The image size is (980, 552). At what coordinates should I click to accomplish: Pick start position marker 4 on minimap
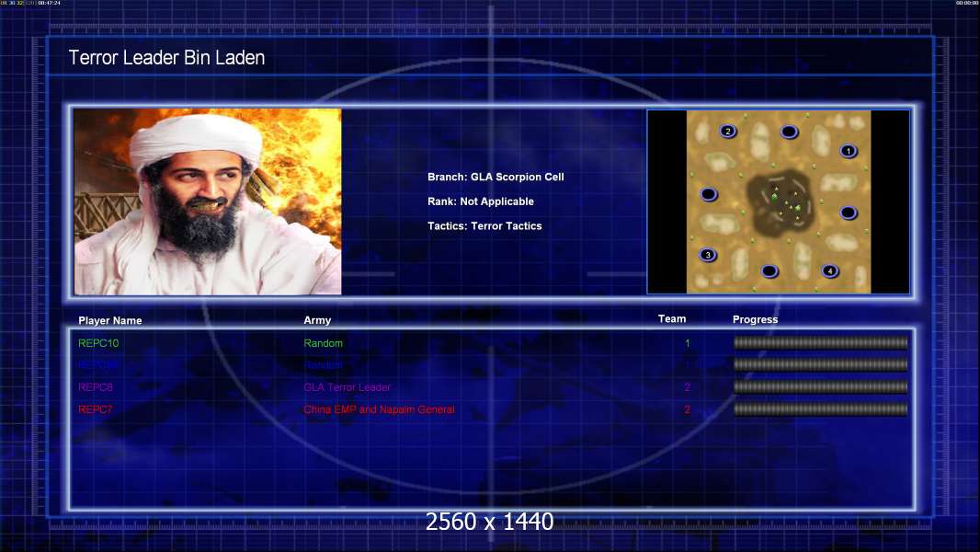click(830, 270)
